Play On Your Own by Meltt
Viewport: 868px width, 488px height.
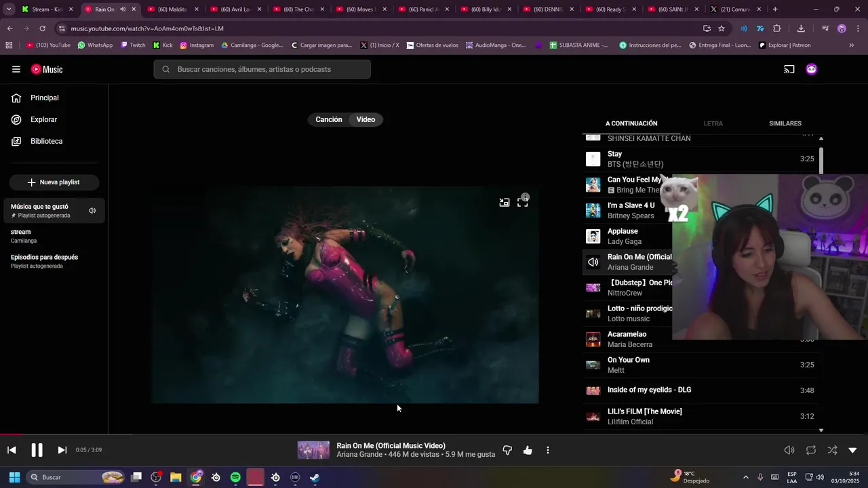click(x=701, y=365)
